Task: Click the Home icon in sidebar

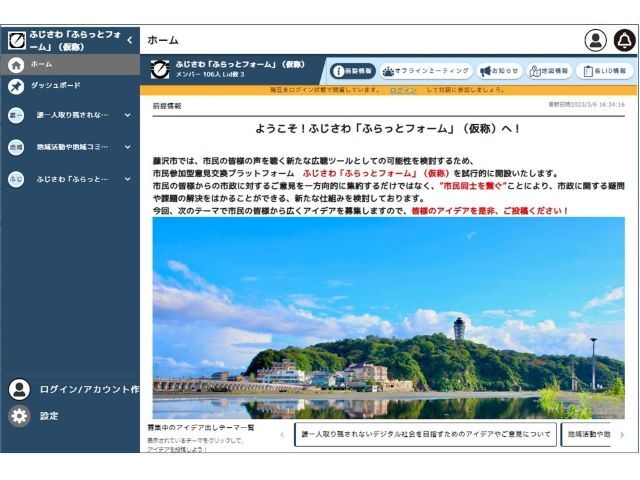Action: pos(16,64)
